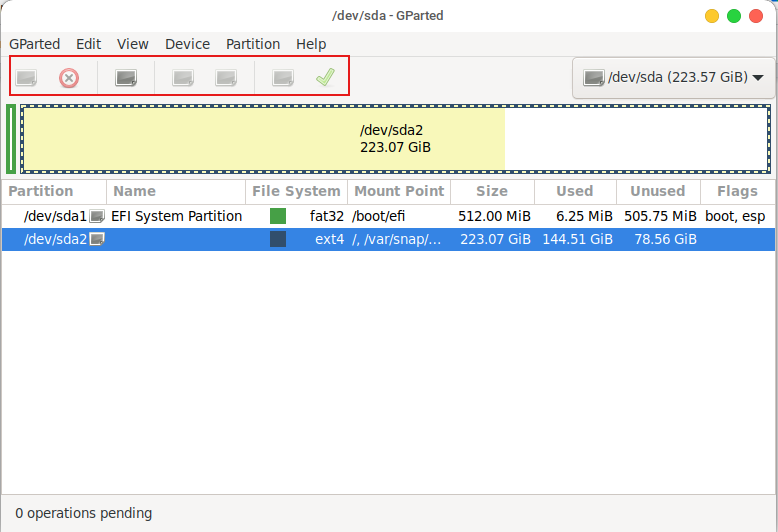Click the mounted-status icon next to /dev/sda2

coord(97,239)
